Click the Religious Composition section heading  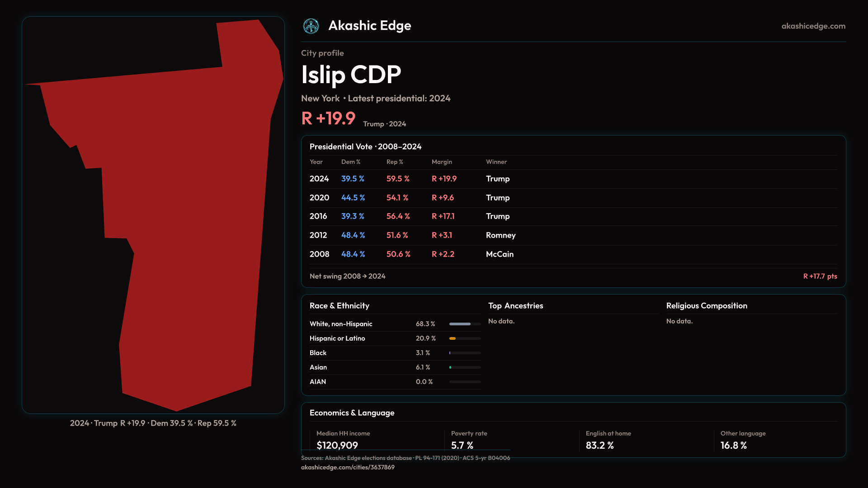click(x=706, y=306)
